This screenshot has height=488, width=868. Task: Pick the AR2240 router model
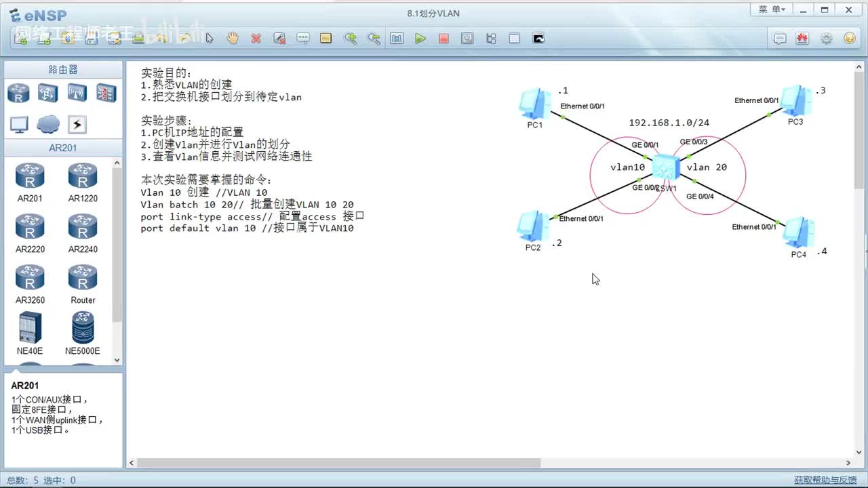click(83, 233)
